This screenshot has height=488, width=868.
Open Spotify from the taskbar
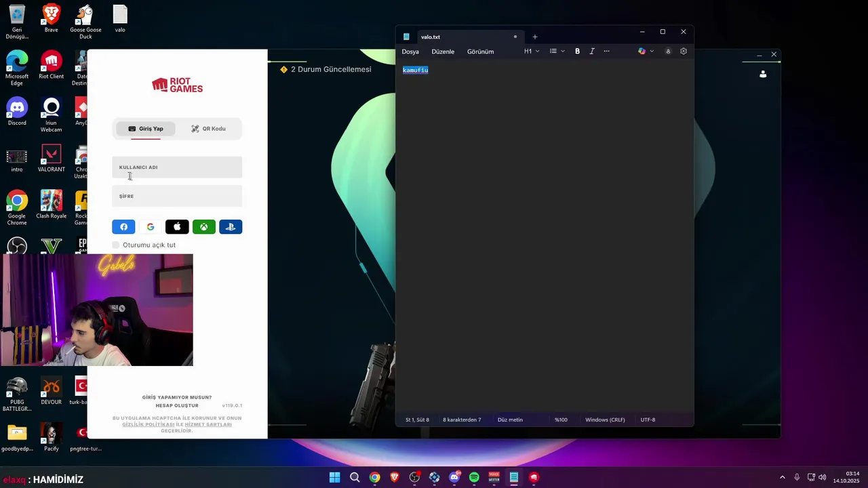[474, 477]
